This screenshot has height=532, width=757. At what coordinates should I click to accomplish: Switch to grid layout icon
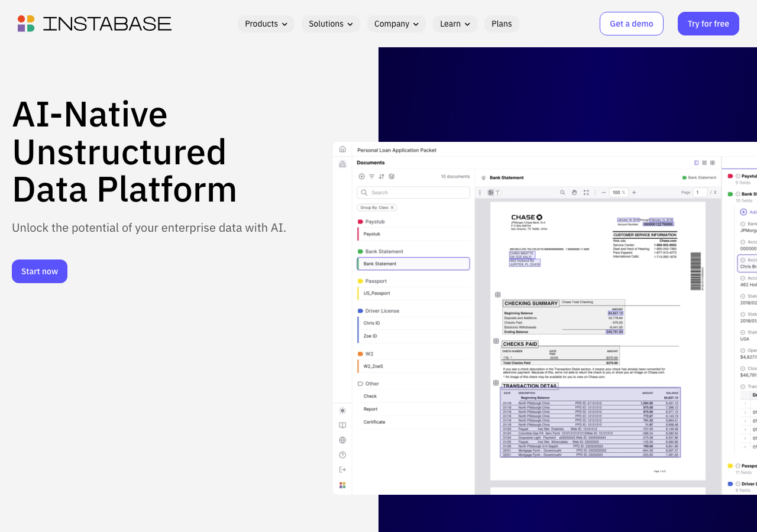tap(704, 163)
